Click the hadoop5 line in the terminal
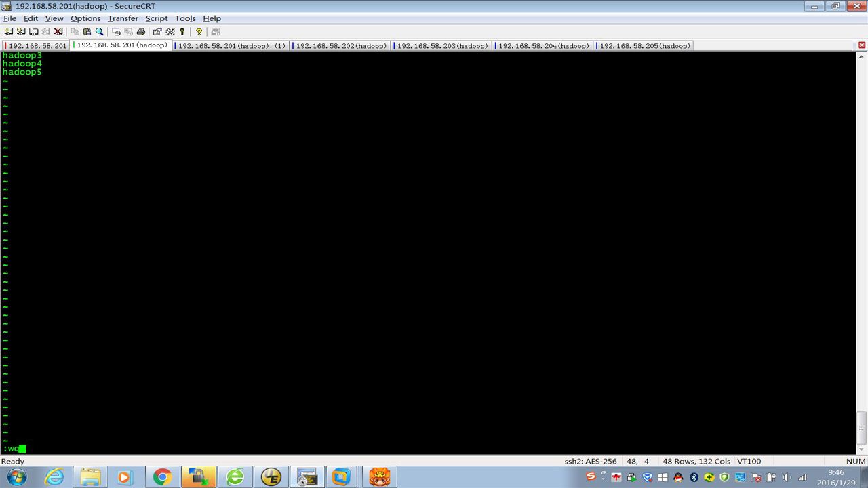 point(22,72)
